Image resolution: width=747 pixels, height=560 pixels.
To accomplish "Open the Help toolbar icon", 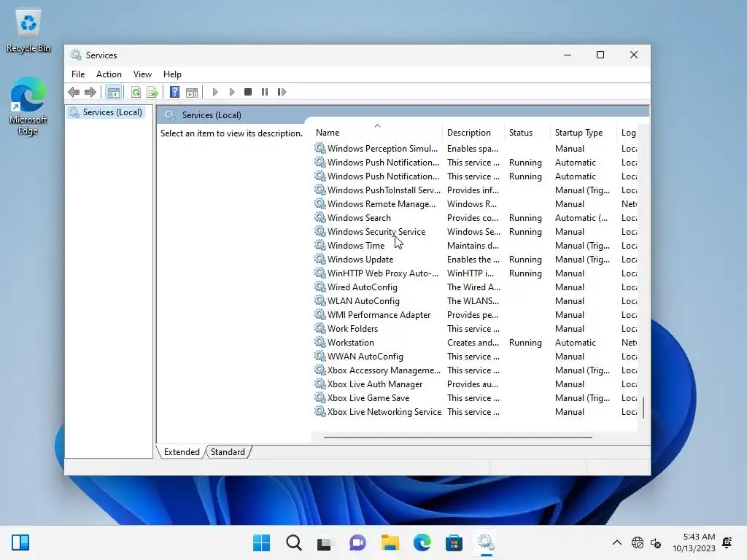I will [x=175, y=92].
